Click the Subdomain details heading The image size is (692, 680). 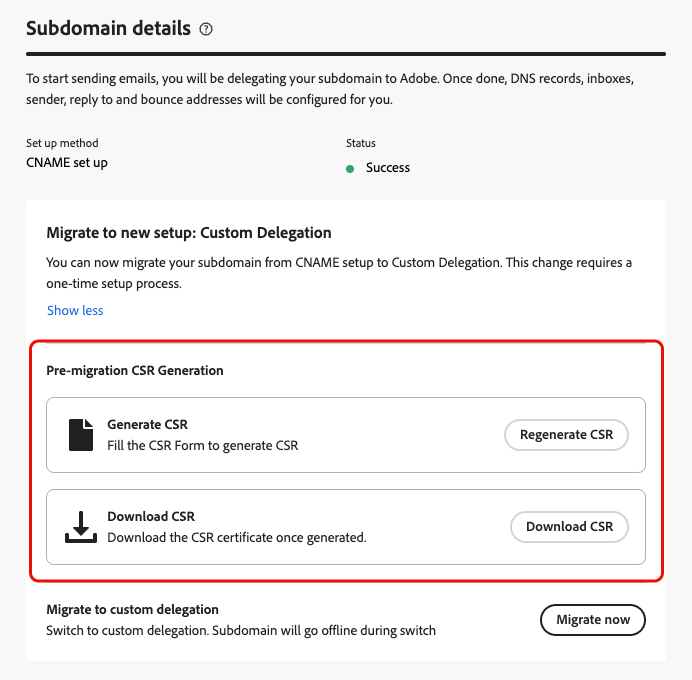coord(108,29)
